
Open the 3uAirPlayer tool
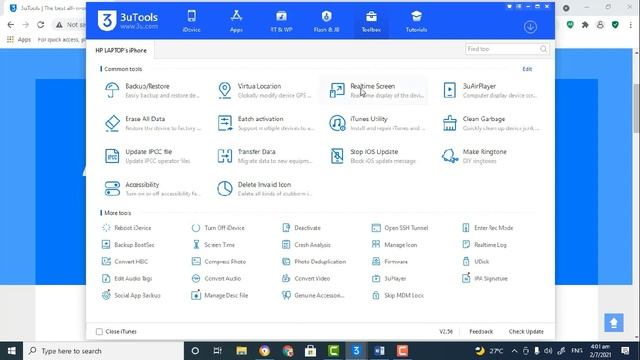coord(490,90)
